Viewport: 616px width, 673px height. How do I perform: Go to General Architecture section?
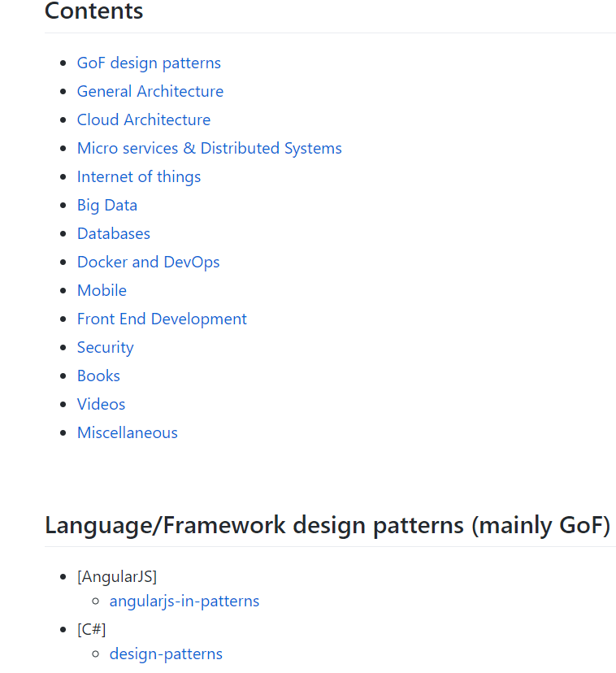point(150,91)
